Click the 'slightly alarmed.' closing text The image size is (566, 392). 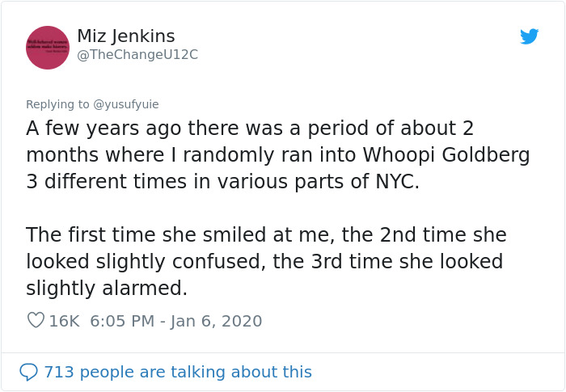(107, 288)
